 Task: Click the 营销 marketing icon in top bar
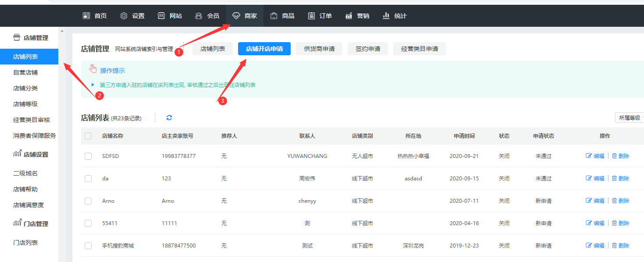pyautogui.click(x=349, y=16)
